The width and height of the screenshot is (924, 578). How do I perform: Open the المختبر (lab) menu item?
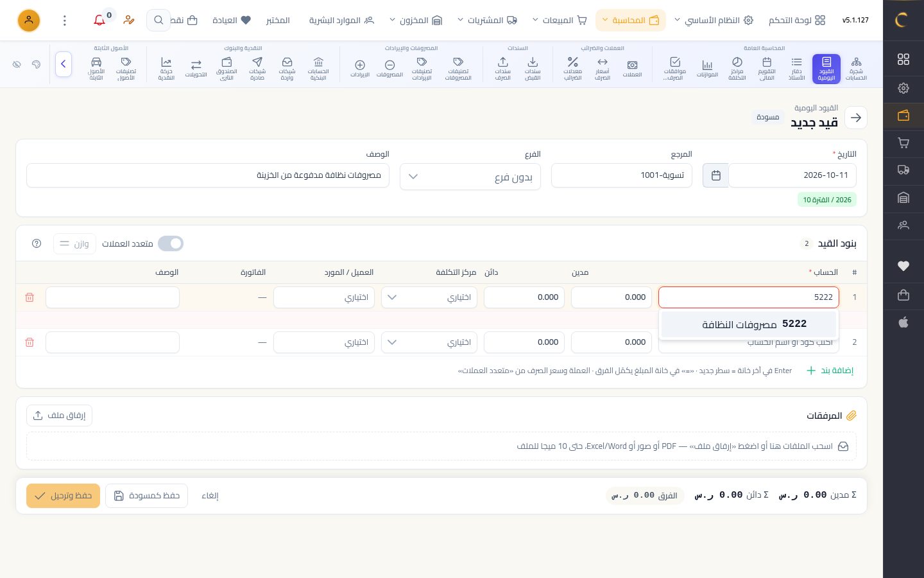point(278,21)
